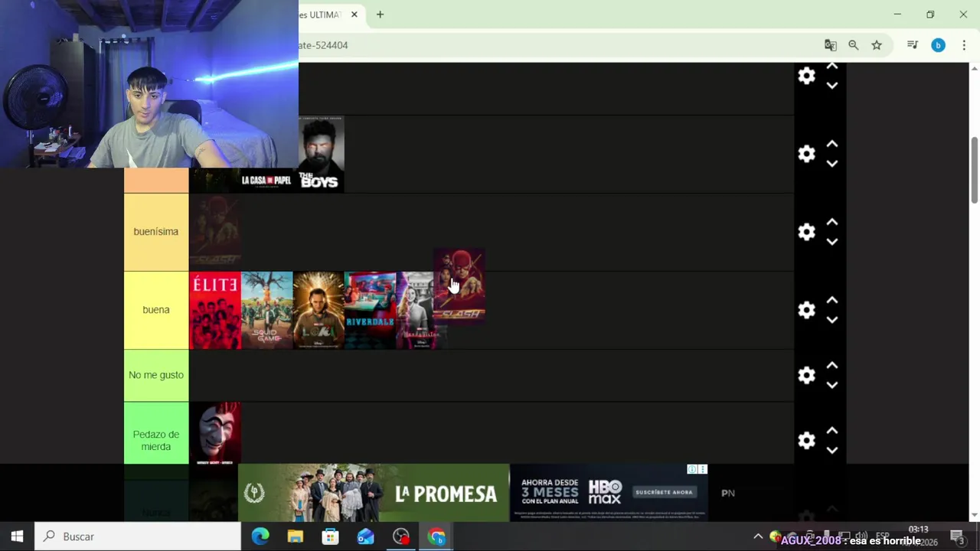Open the recording app icon in taskbar
The height and width of the screenshot is (551, 980).
(x=401, y=536)
